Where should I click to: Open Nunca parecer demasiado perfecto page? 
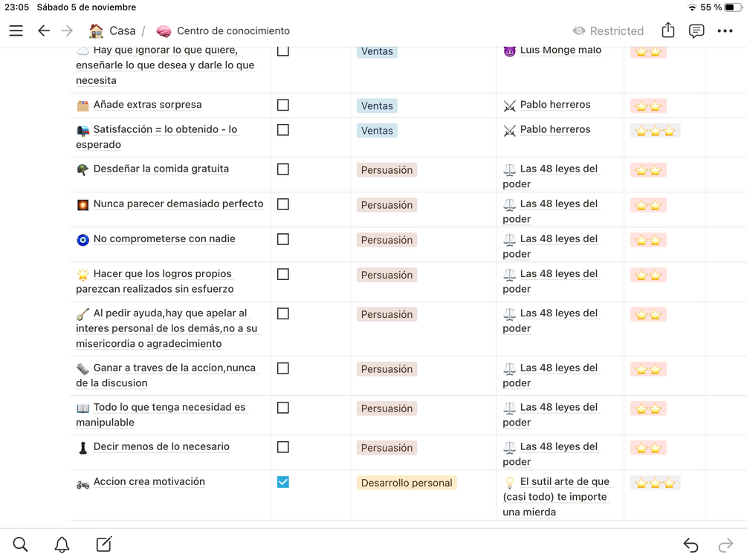(x=178, y=204)
